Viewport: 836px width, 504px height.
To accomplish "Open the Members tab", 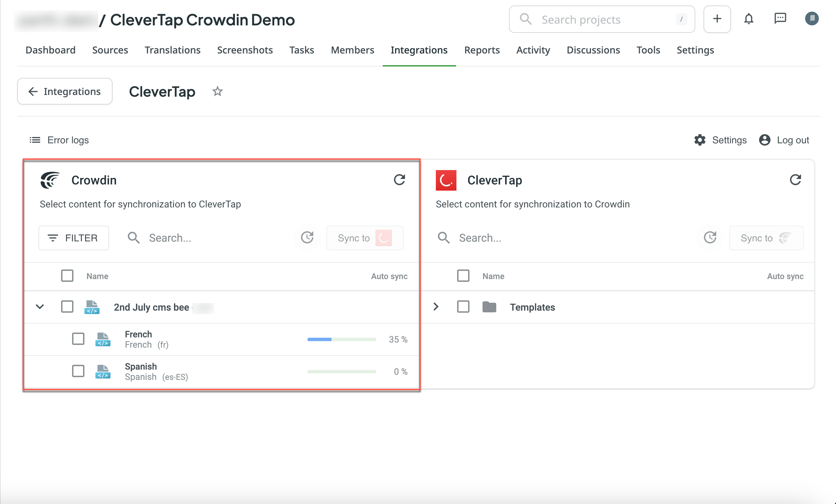I will (352, 50).
